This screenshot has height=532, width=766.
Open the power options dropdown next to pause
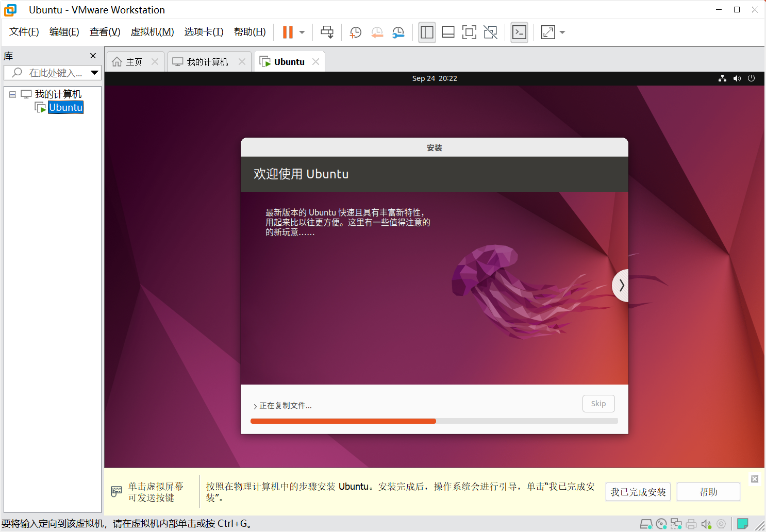tap(302, 32)
